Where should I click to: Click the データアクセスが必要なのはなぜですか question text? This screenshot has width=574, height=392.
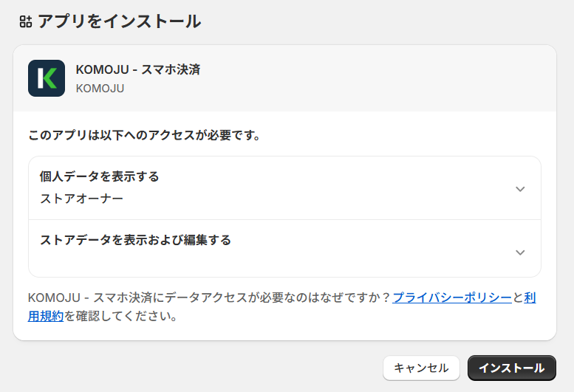(x=278, y=298)
